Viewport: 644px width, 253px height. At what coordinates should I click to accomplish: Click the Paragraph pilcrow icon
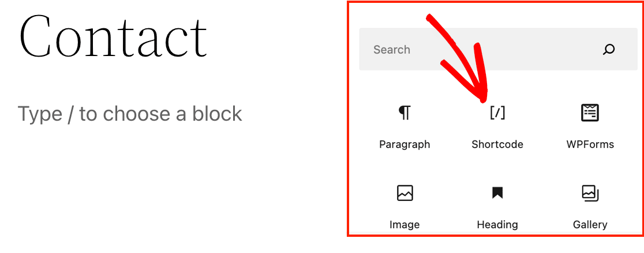click(405, 113)
